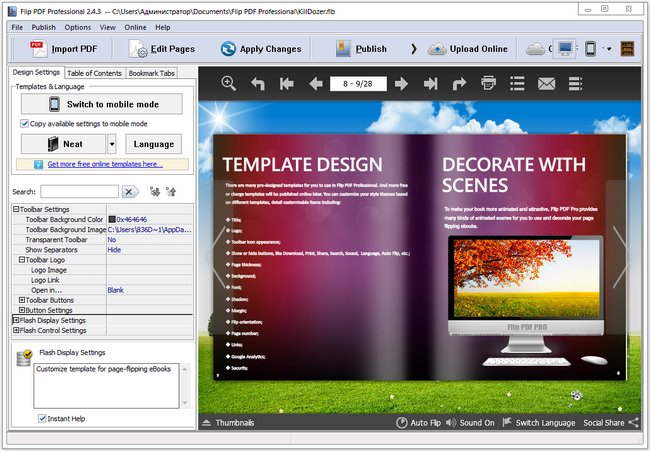Click the sort ascending icon near search
The image size is (650, 451).
171,192
